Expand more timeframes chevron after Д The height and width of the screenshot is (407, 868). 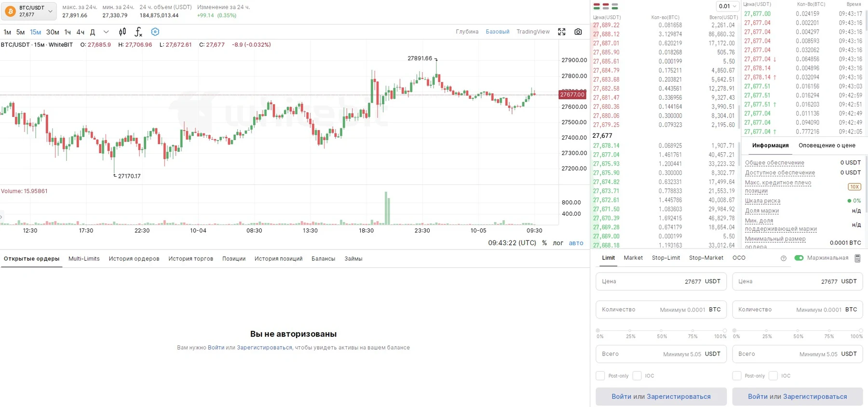point(106,32)
